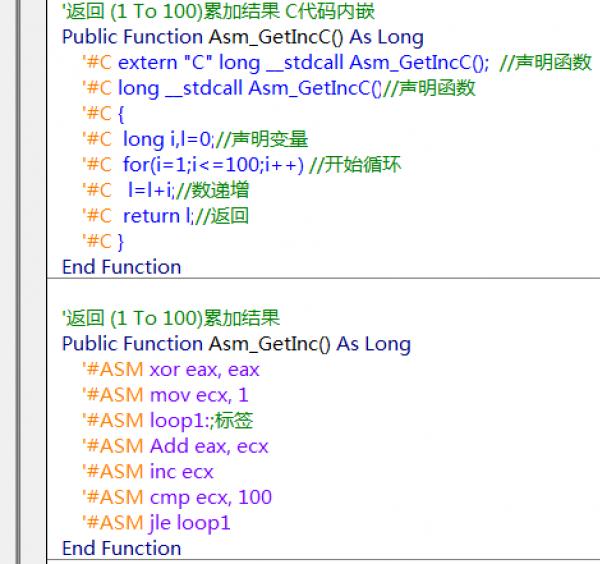Click the last 'End Function' line
The width and height of the screenshot is (600, 564).
pyautogui.click(x=122, y=548)
